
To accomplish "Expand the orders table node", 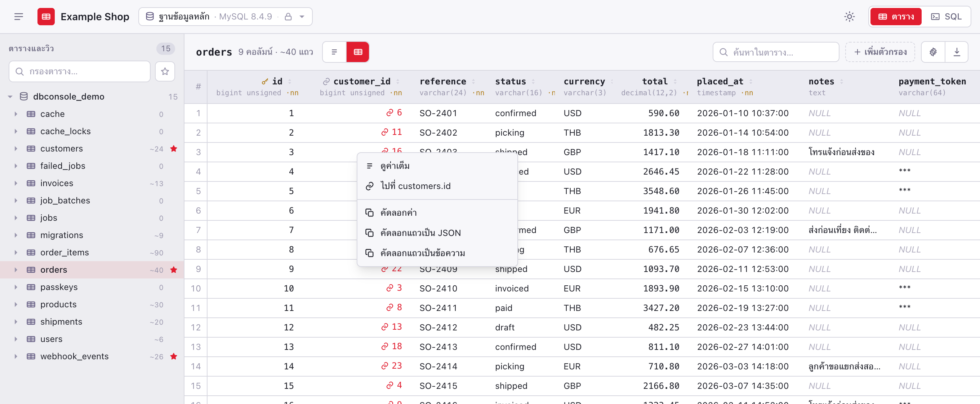I will [15, 269].
